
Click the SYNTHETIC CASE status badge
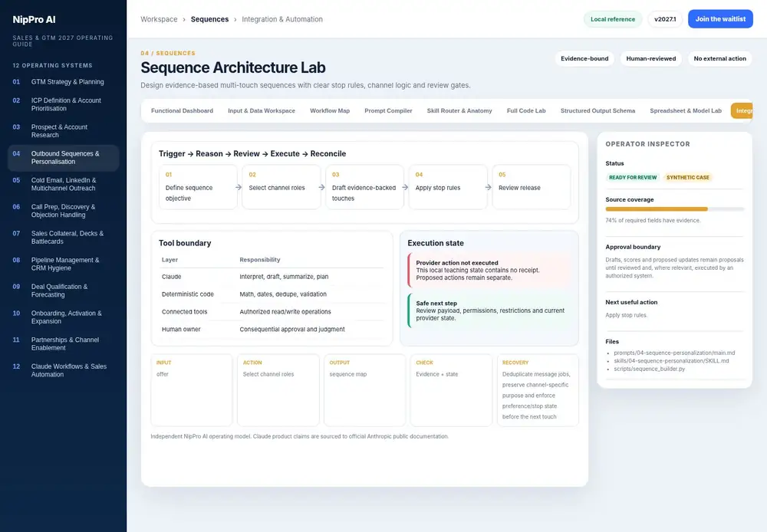688,178
